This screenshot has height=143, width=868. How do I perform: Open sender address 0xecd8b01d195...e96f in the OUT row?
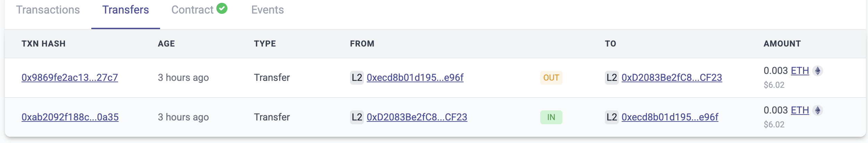[x=415, y=77]
